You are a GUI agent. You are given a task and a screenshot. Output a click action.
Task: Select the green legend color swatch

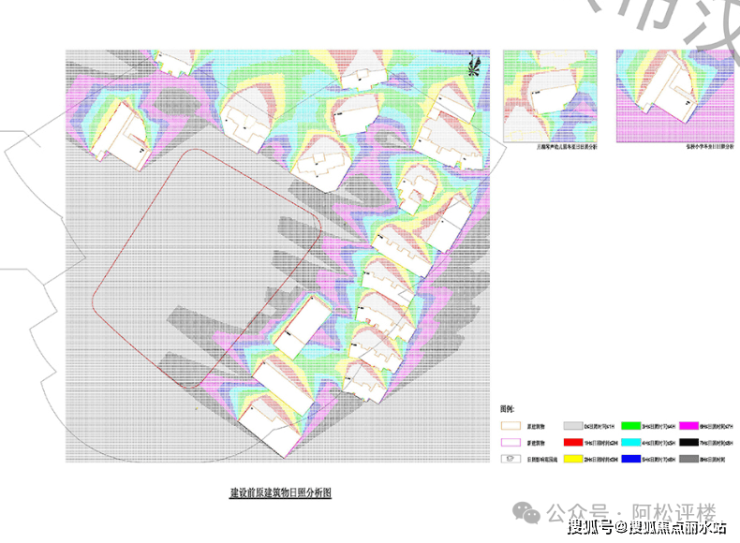click(631, 424)
